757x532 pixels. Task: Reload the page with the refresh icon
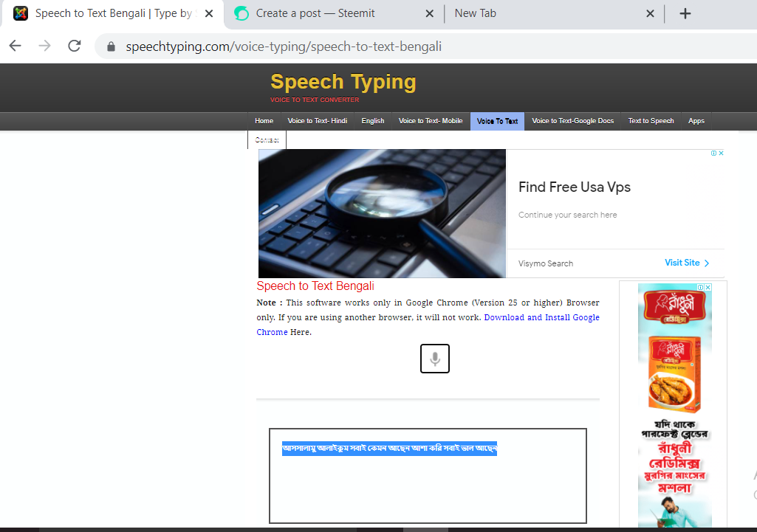pos(75,46)
